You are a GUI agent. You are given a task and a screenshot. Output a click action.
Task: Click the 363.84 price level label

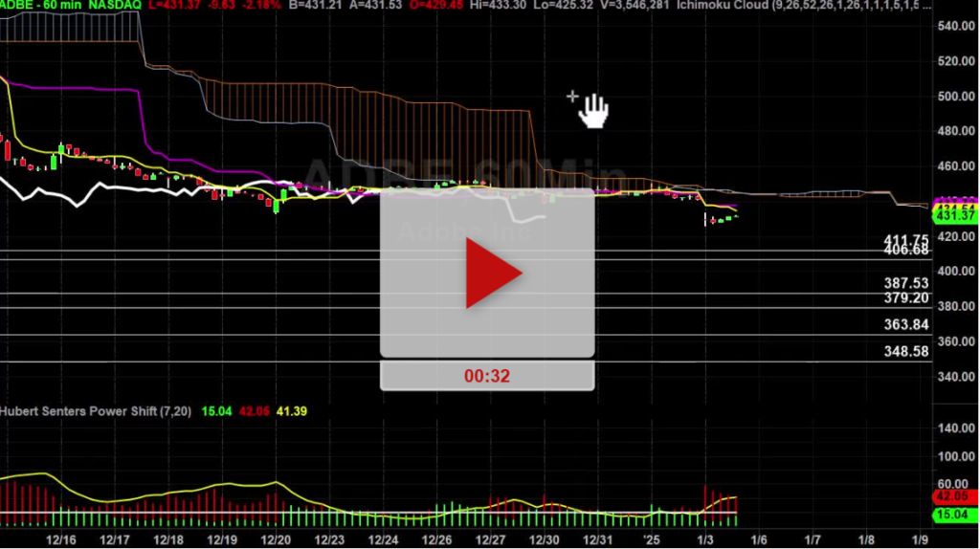[906, 325]
